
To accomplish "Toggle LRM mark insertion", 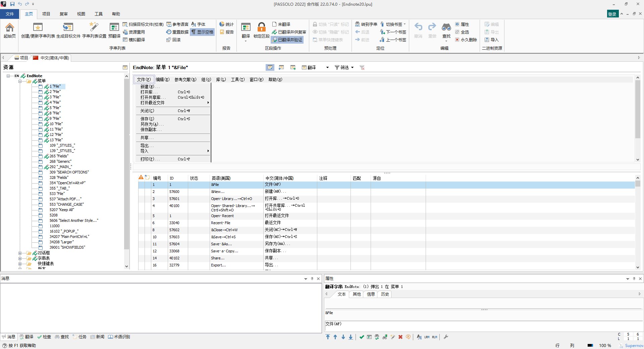I will (x=427, y=337).
